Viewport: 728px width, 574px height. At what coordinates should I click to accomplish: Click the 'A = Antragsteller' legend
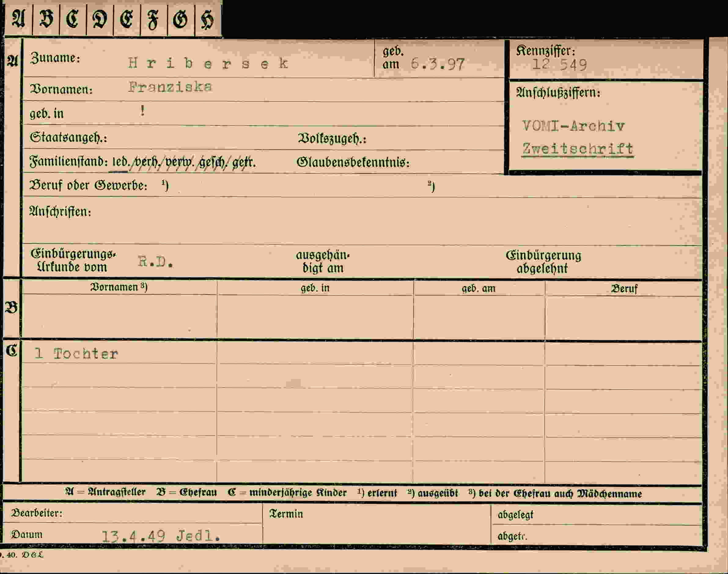click(x=105, y=492)
